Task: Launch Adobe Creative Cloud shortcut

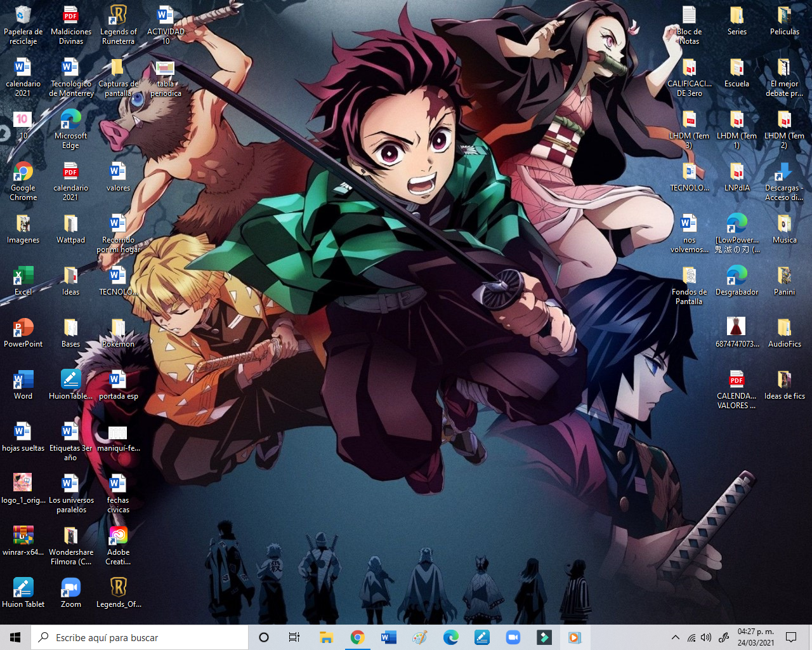Action: tap(118, 546)
